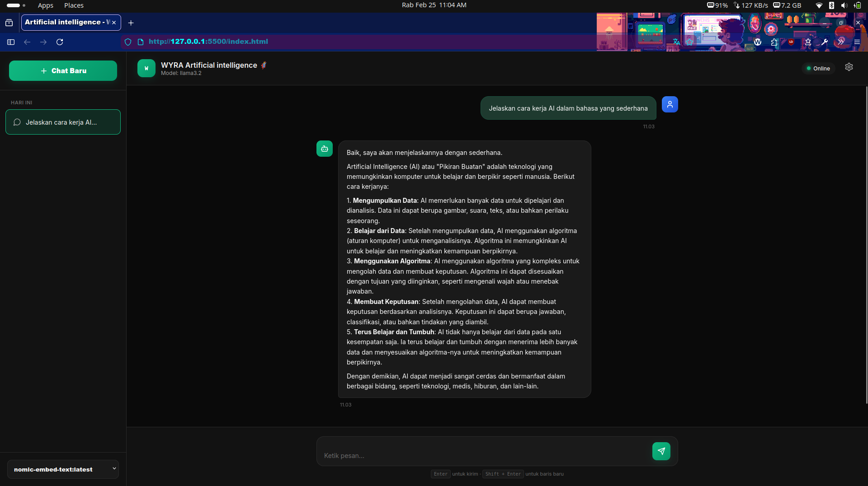
Task: Click the green WYRA logo avatar
Action: point(146,69)
